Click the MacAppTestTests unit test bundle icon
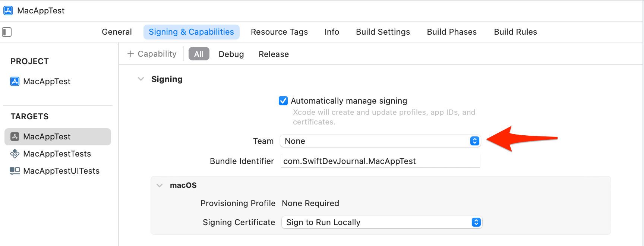This screenshot has width=644, height=246. [x=15, y=154]
